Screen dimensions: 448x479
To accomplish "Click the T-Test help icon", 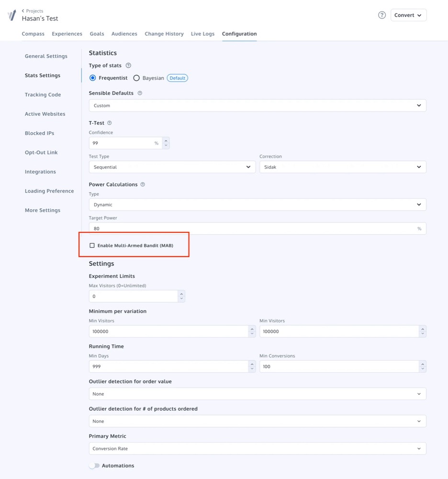I will click(110, 123).
